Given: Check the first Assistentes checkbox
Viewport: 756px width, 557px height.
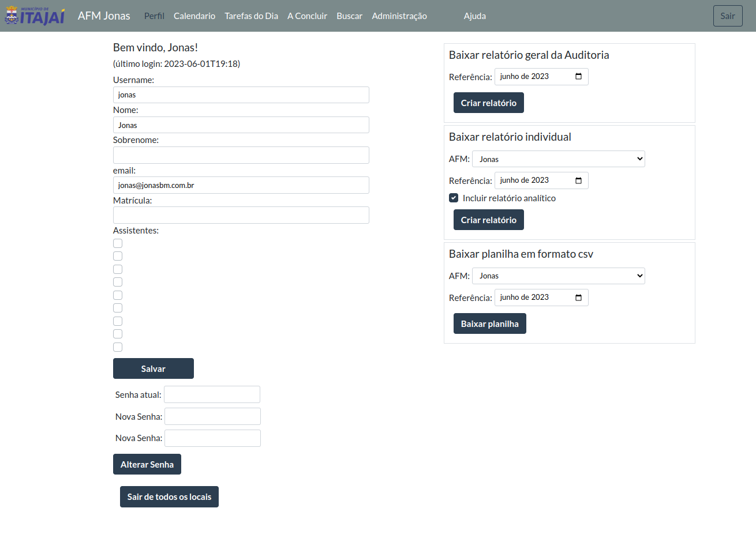Looking at the screenshot, I should pyautogui.click(x=118, y=243).
